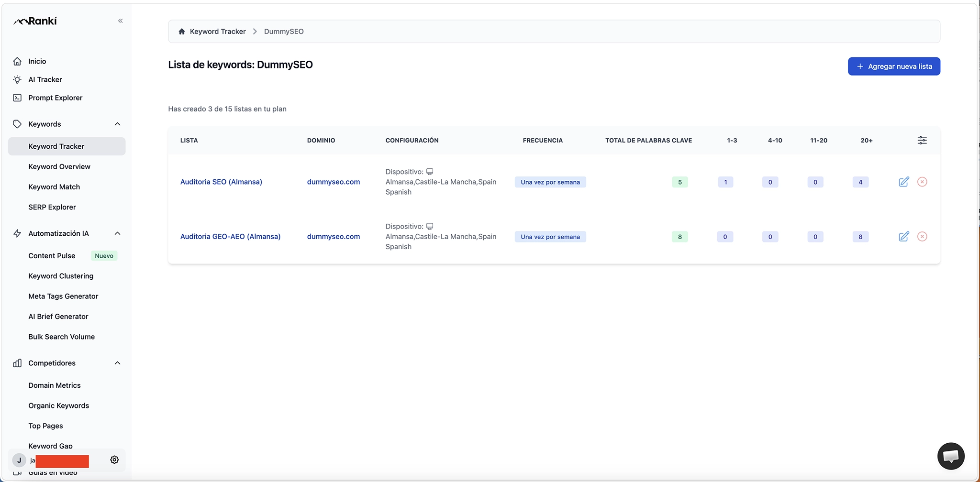Click the desktop device icon in Auditoria SEO row
Viewport: 980px width, 482px height.
coord(430,172)
